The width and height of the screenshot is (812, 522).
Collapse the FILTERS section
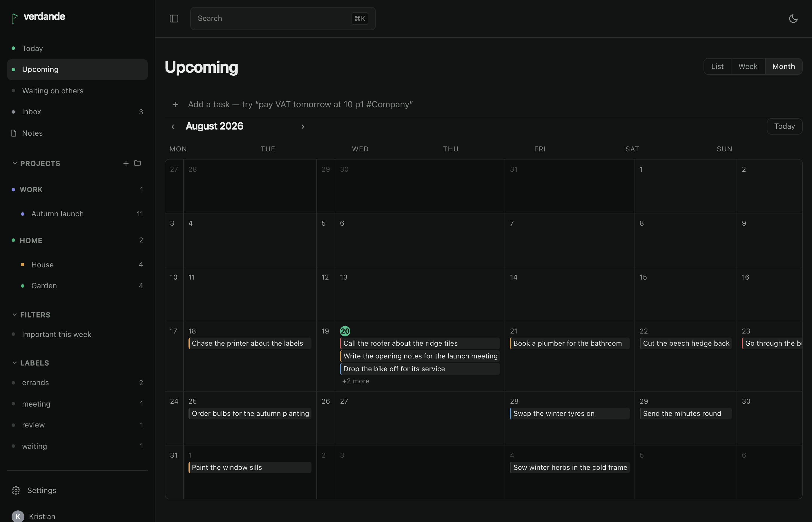[x=14, y=315]
